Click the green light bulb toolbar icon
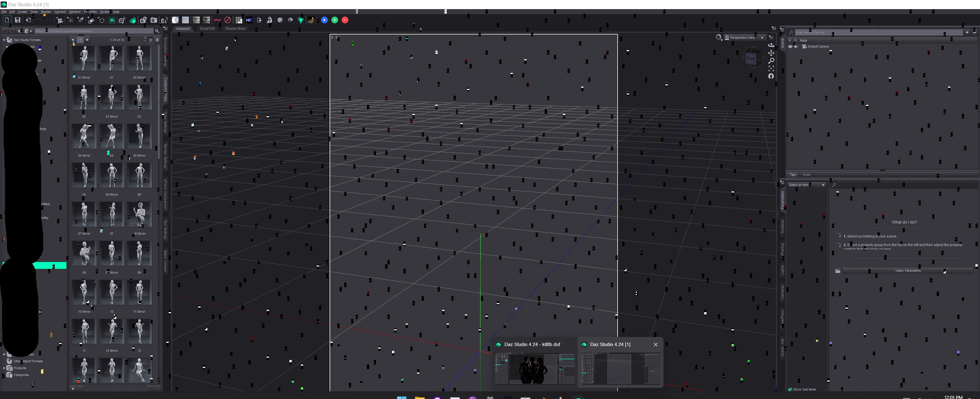This screenshot has width=980, height=399. coord(301,20)
